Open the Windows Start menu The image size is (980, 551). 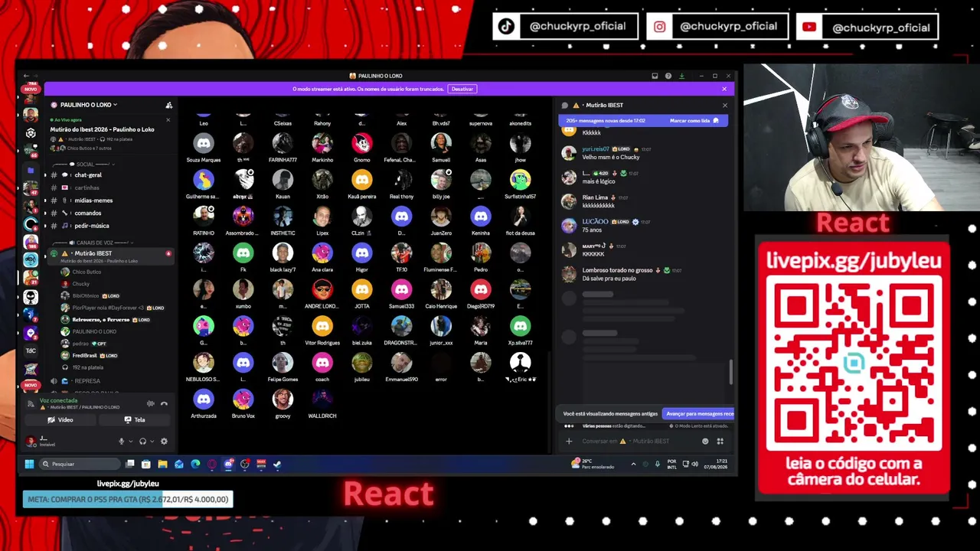[x=29, y=464]
